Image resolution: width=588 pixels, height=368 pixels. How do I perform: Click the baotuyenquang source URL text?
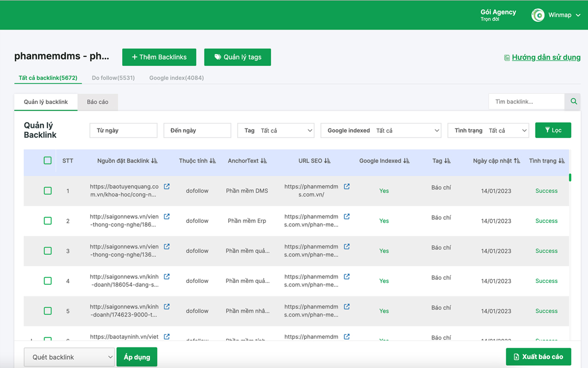124,190
